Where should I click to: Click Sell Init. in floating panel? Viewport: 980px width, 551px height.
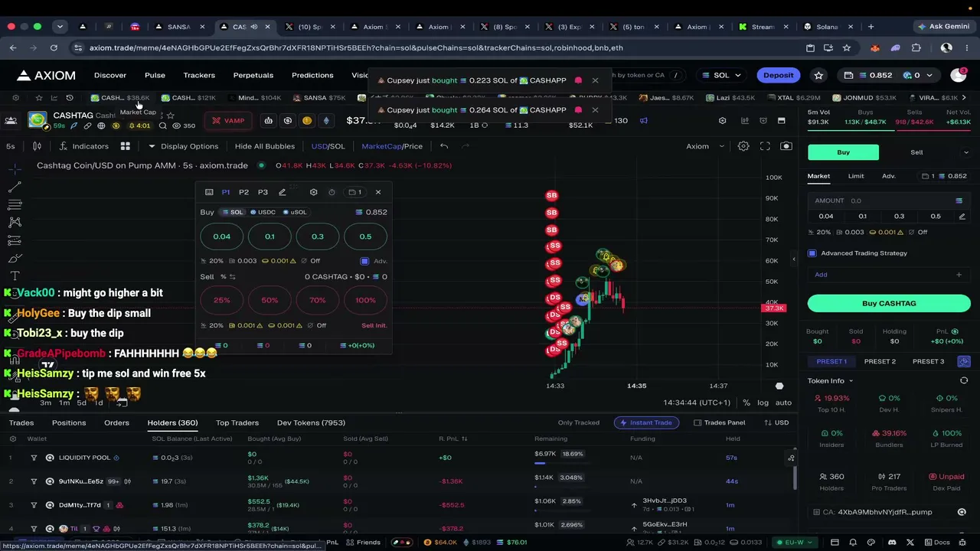374,325
